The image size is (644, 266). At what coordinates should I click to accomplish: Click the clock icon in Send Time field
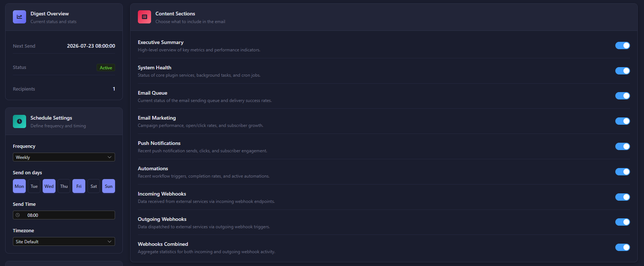pyautogui.click(x=18, y=215)
